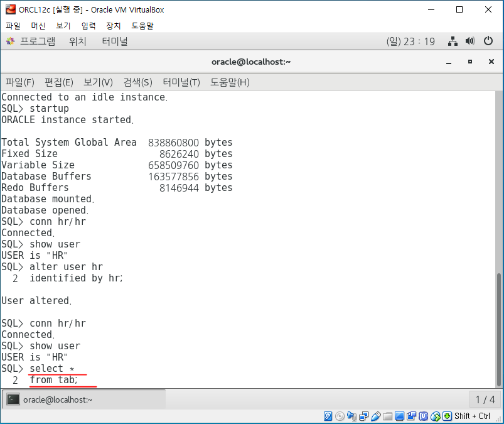The width and height of the screenshot is (504, 424).
Task: Open the VirtualBox 입력 menu
Action: click(88, 25)
